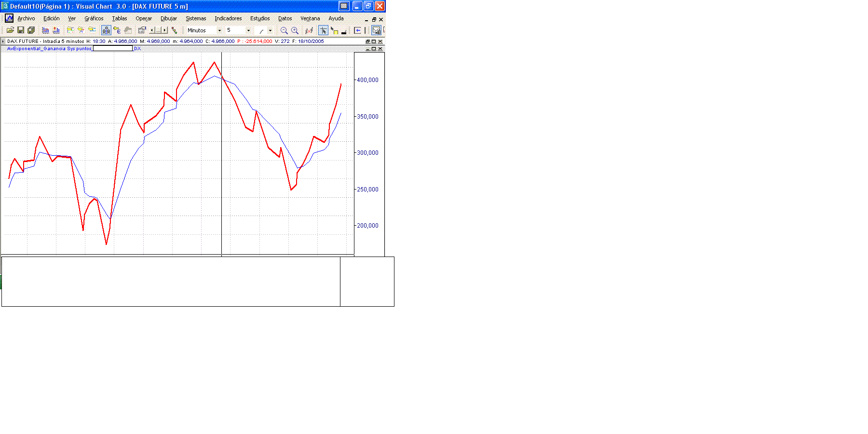Toggle the highlighted chart monitor icon
Screen dimensions: 868x434
pos(376,30)
